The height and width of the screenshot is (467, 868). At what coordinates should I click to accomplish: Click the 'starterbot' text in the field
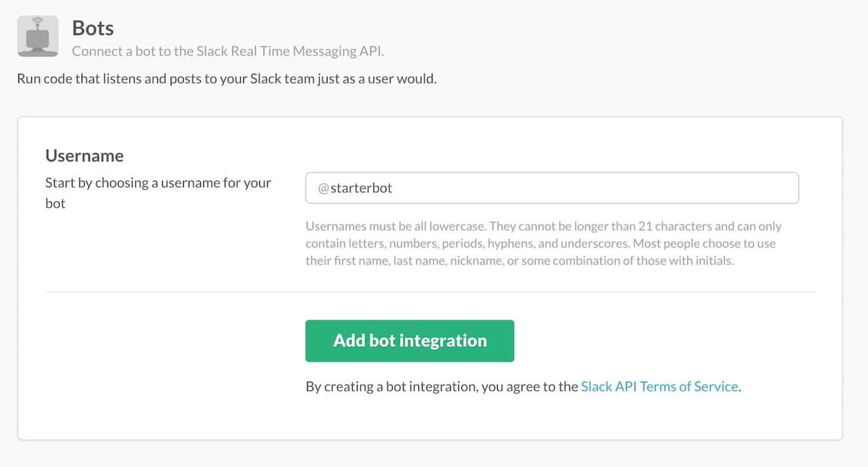point(361,188)
